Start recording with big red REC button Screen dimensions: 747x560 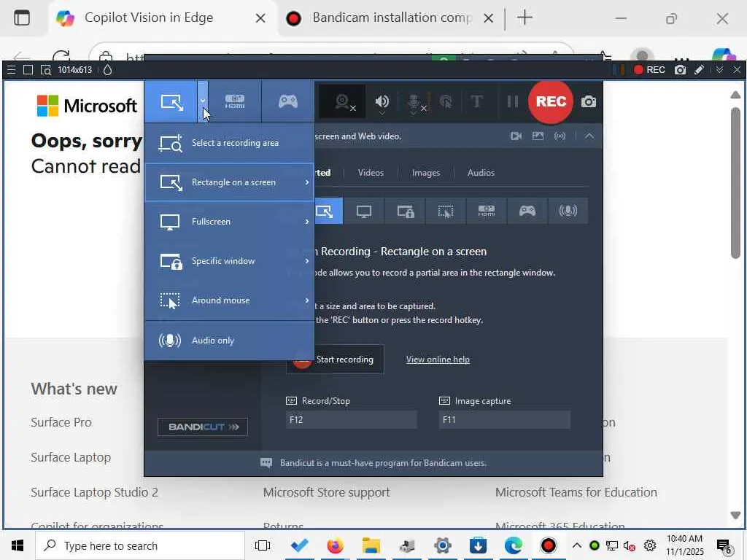(551, 101)
